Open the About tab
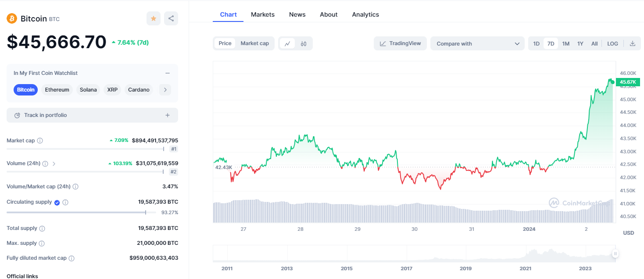The height and width of the screenshot is (279, 644). (329, 14)
